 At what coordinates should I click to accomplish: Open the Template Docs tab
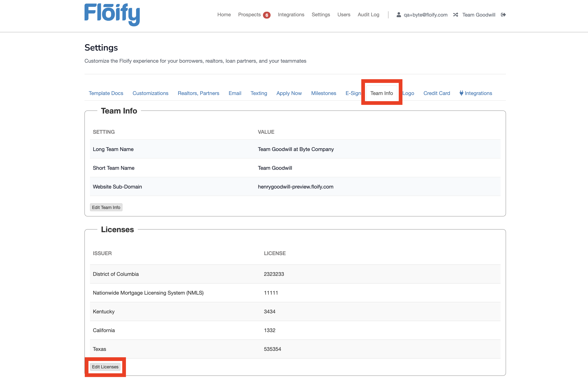point(106,93)
